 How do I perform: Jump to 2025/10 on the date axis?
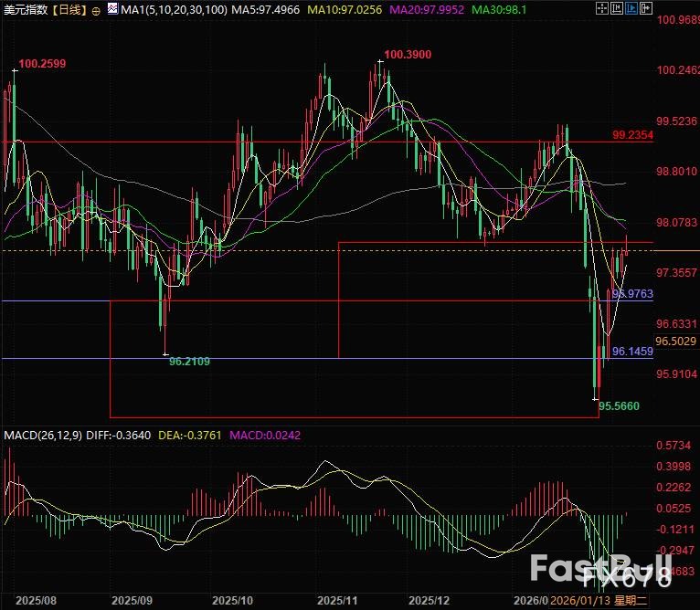[231, 600]
